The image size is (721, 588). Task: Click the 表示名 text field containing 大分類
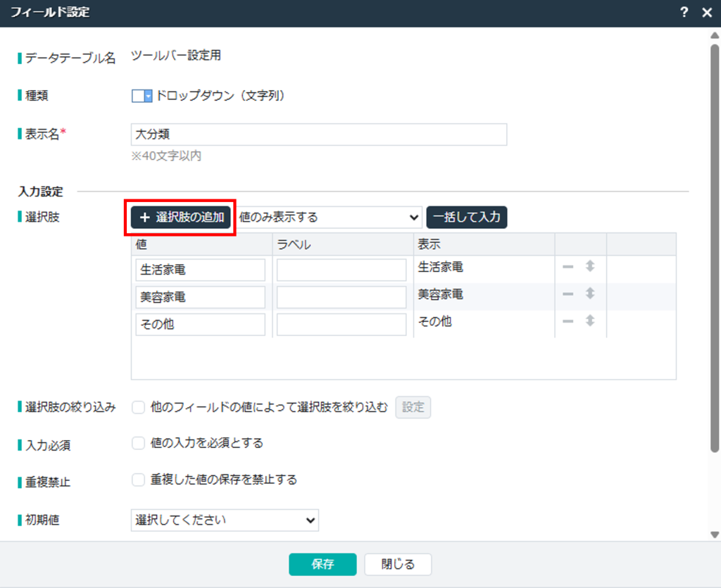coord(318,135)
